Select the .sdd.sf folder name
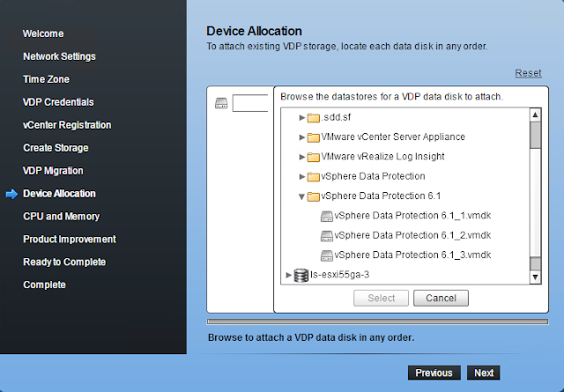This screenshot has height=392, width=564. [336, 117]
